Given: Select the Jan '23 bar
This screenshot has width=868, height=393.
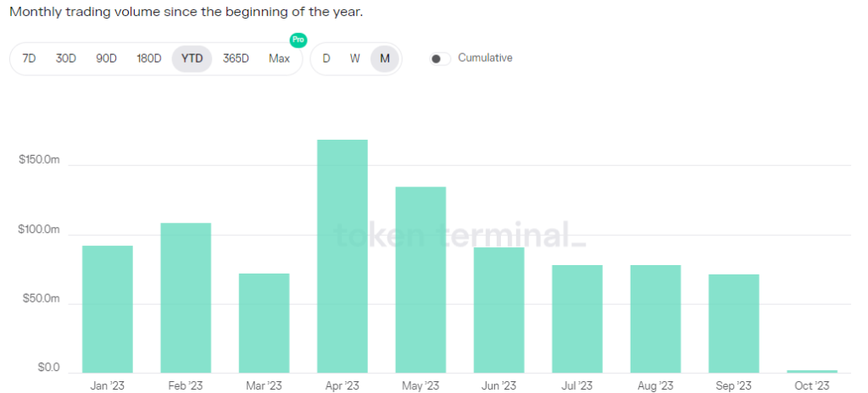Looking at the screenshot, I should click(x=108, y=309).
